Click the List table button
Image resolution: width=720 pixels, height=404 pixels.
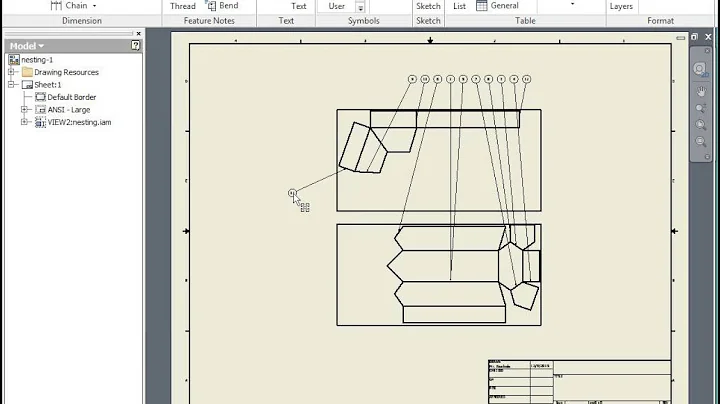(459, 6)
